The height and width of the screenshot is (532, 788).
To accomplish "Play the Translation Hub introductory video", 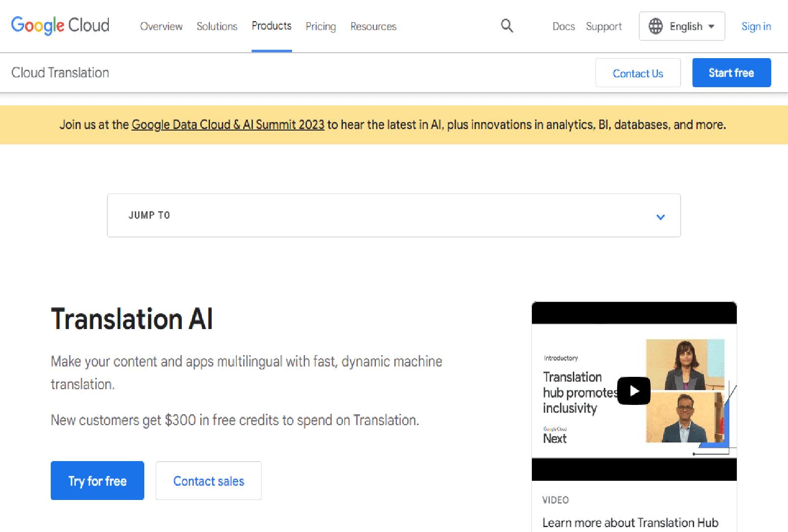I will pos(634,391).
